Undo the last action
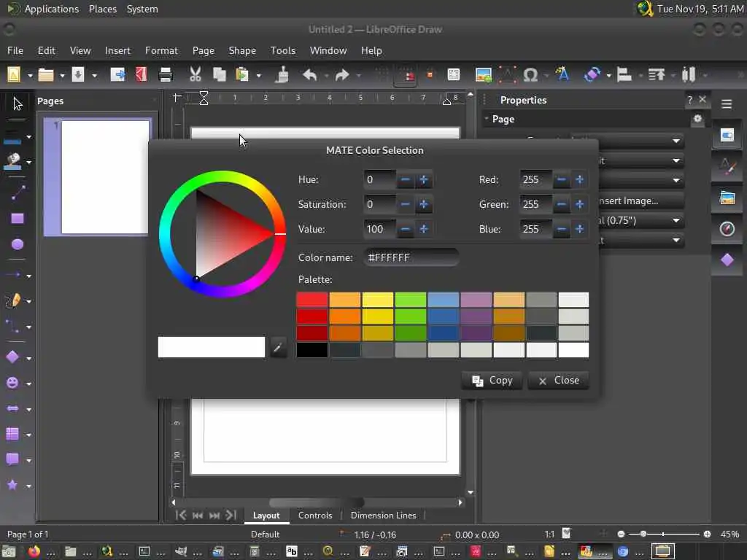747x560 pixels. [310, 75]
